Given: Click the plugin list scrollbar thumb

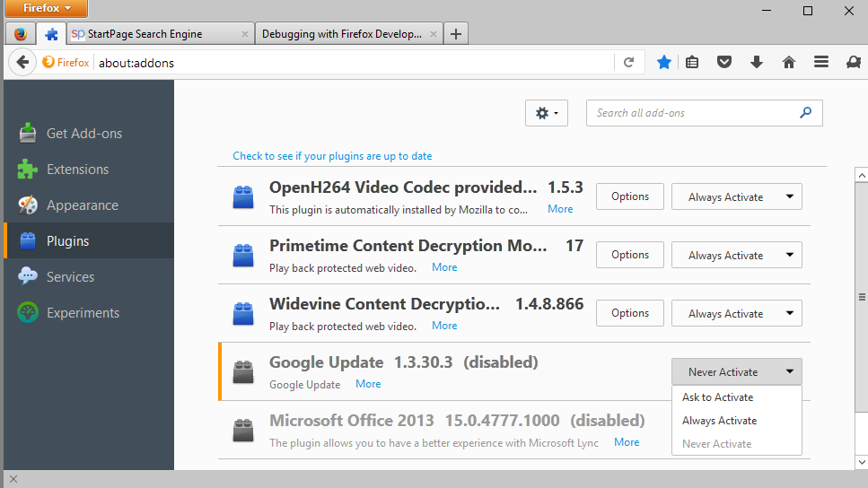Looking at the screenshot, I should [862, 297].
